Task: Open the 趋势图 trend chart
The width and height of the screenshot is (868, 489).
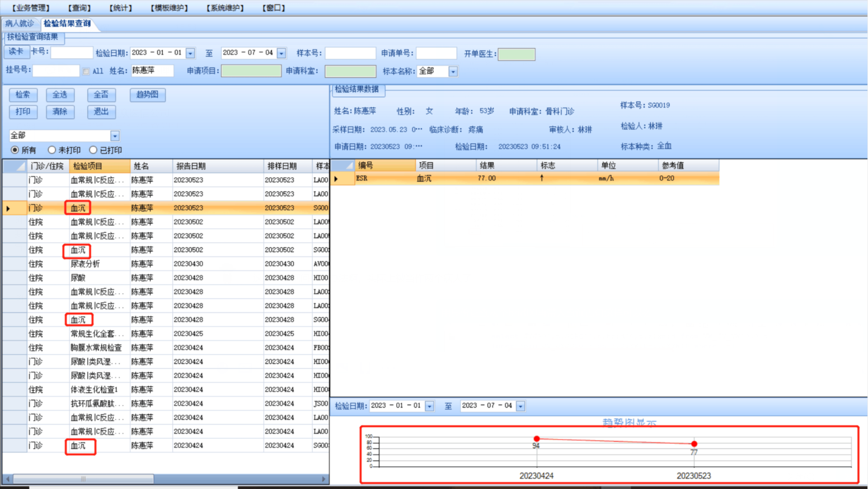Action: point(148,95)
